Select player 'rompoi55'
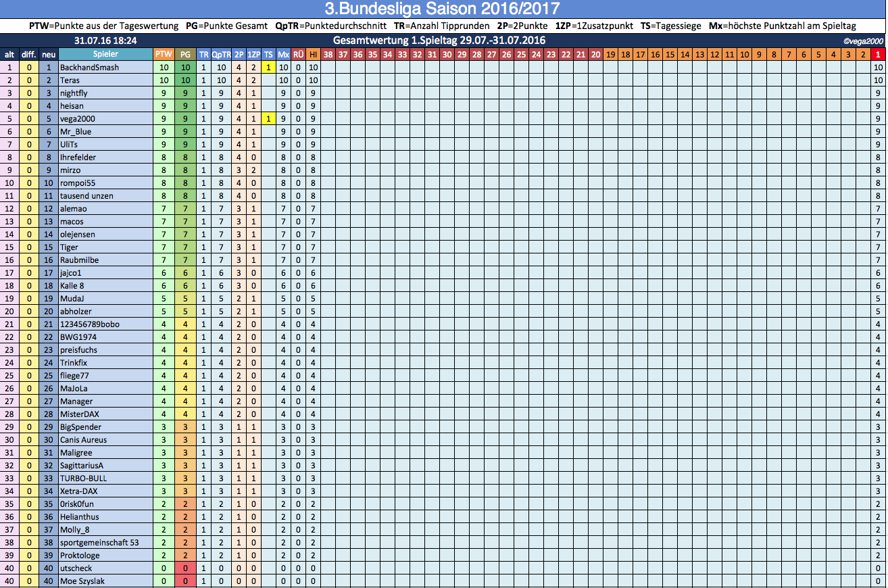Screen dimensions: 888x588 tap(76, 183)
